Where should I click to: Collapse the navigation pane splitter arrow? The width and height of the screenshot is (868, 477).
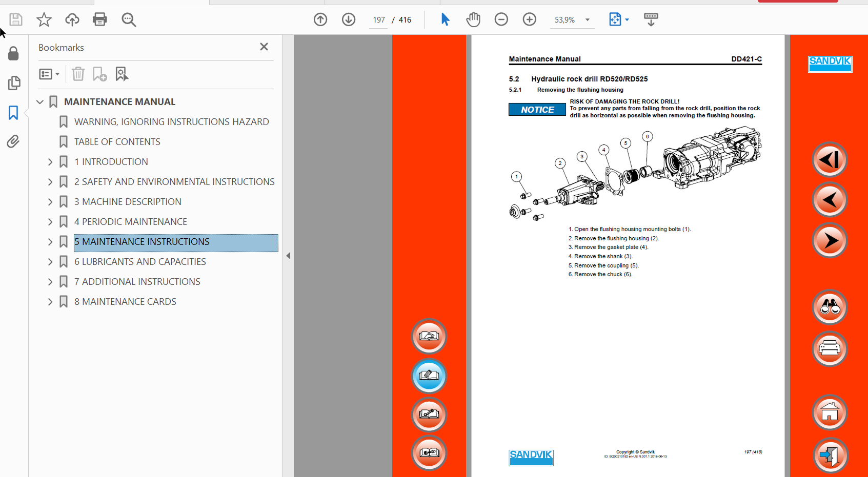coord(288,256)
